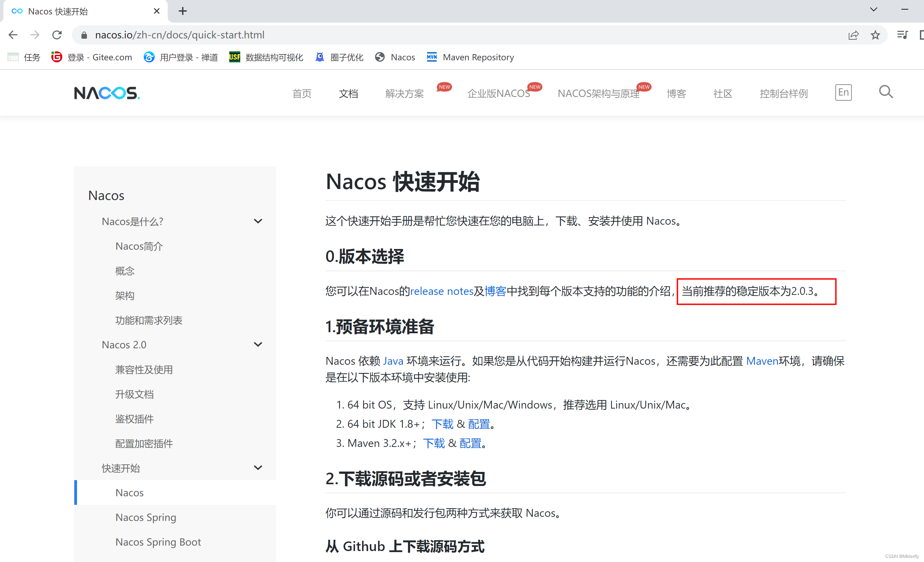This screenshot has width=924, height=562.
Task: Open 概念 in the sidebar
Action: pyautogui.click(x=125, y=271)
